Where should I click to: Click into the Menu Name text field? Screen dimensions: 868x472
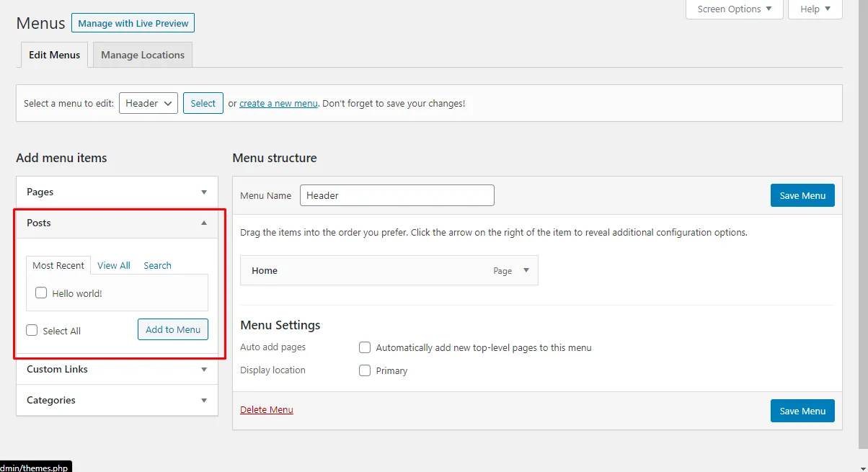click(x=397, y=195)
